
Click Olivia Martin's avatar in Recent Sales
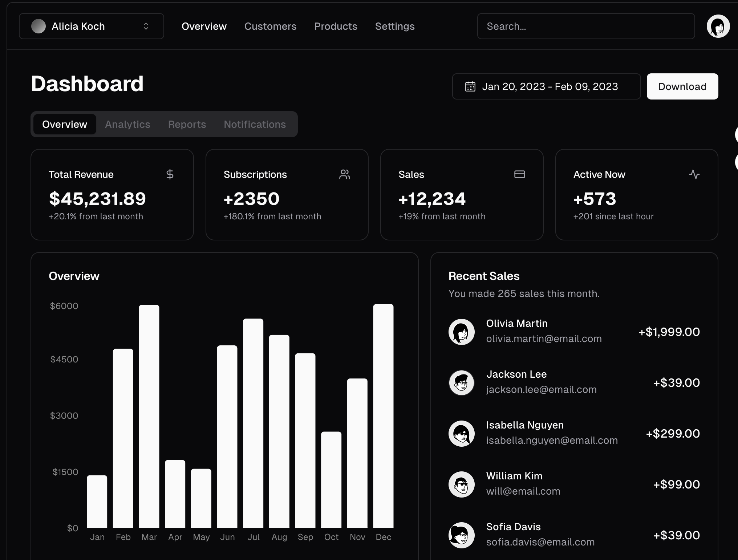461,332
